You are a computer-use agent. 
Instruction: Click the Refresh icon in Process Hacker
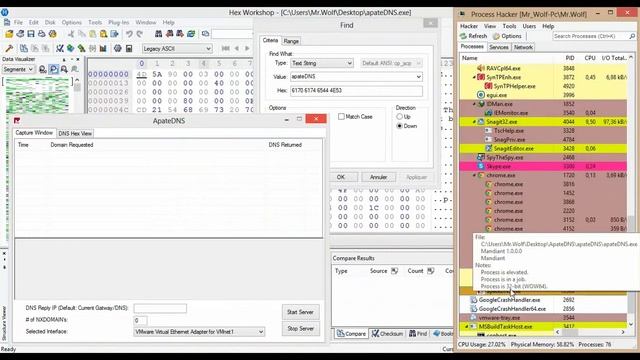pyautogui.click(x=463, y=36)
